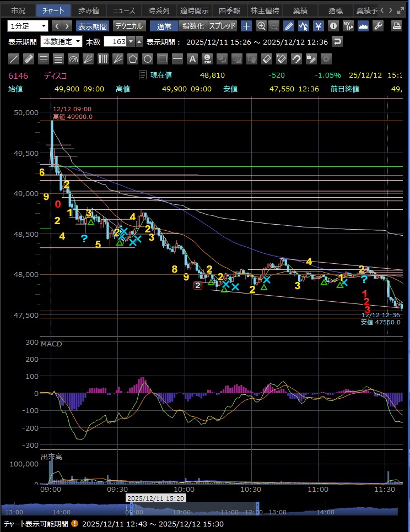Open the 1分足 timeframe dropdown
The height and width of the screenshot is (532, 410).
(x=28, y=26)
